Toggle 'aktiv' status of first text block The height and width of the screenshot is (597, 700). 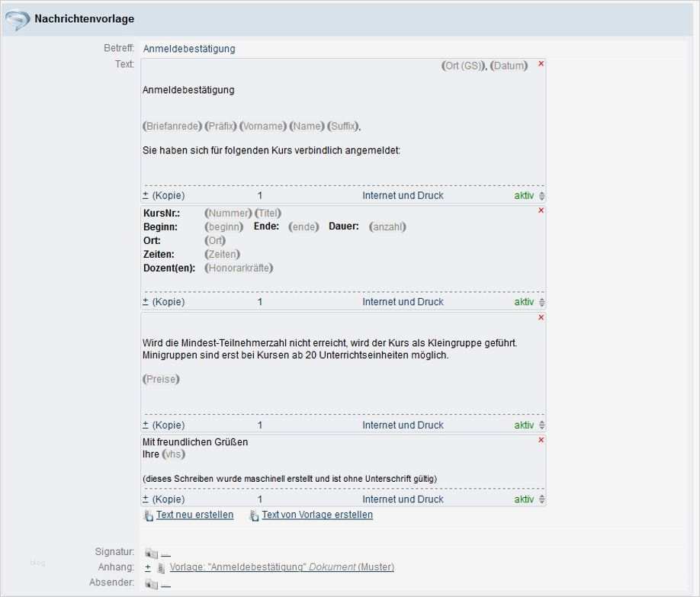[x=524, y=196]
